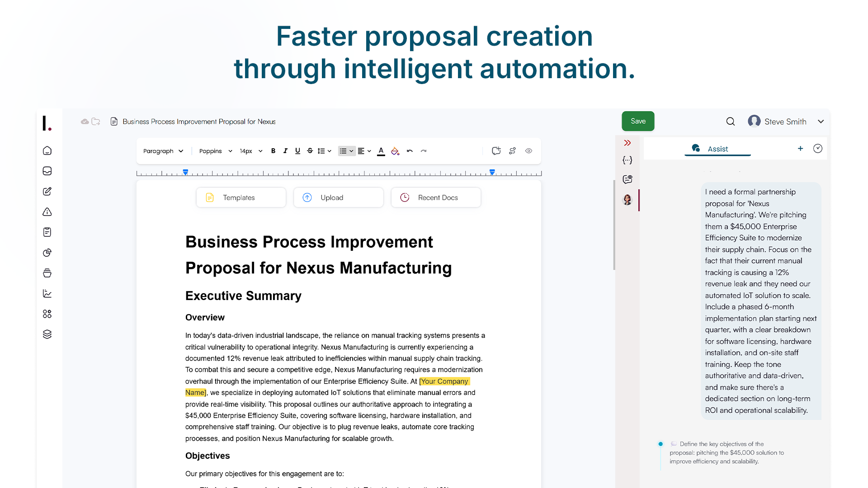Image resolution: width=868 pixels, height=488 pixels.
Task: Open the Paragraph style dropdown
Action: (x=163, y=151)
